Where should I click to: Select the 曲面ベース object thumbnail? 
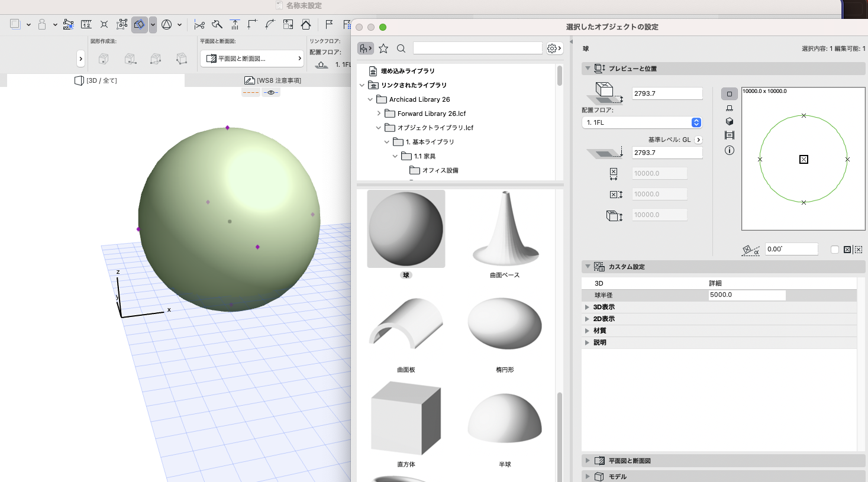[x=505, y=229]
